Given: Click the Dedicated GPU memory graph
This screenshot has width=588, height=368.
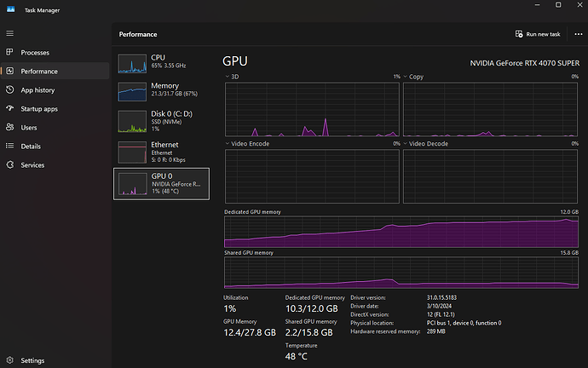Looking at the screenshot, I should click(x=401, y=232).
